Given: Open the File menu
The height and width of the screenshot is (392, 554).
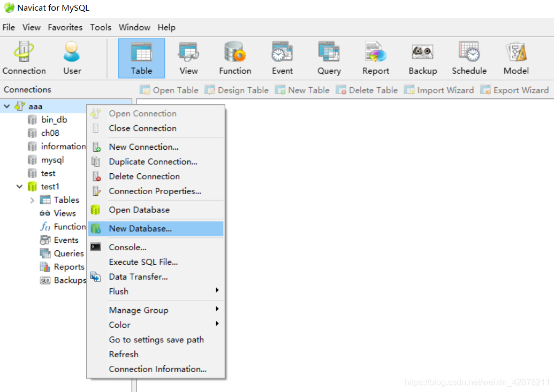Looking at the screenshot, I should [9, 27].
